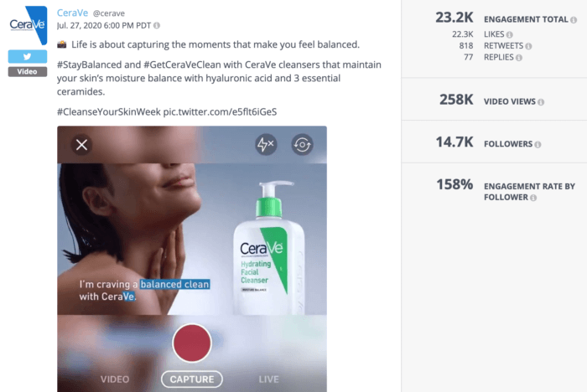Click the CeraVe profile logo

(29, 25)
